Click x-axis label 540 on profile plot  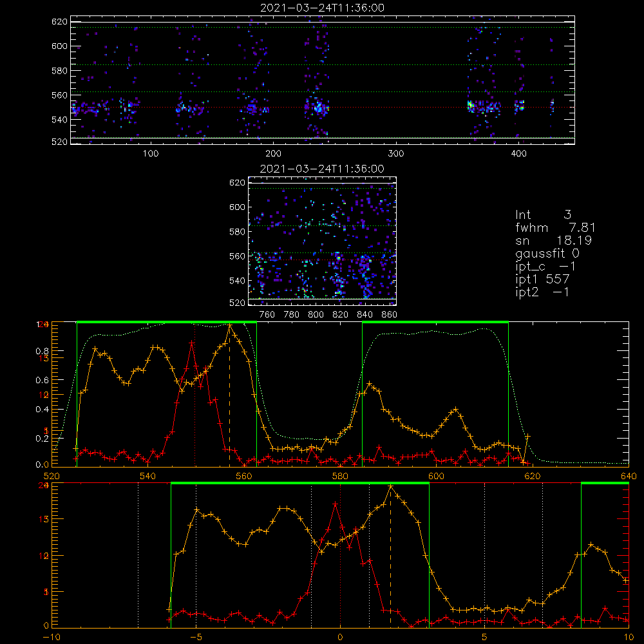pos(148,476)
